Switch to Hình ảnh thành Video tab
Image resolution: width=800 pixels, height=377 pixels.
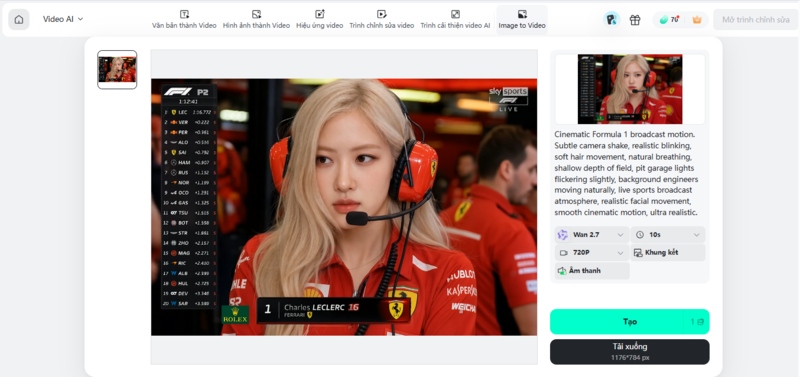click(256, 20)
